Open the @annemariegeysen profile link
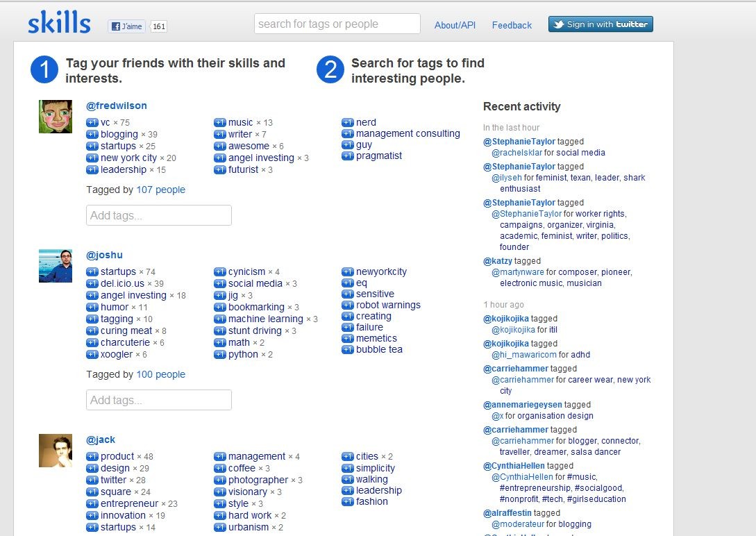 coord(523,405)
